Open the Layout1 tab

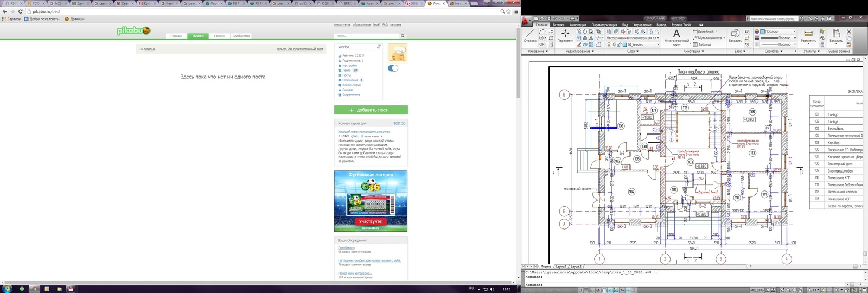click(x=560, y=266)
